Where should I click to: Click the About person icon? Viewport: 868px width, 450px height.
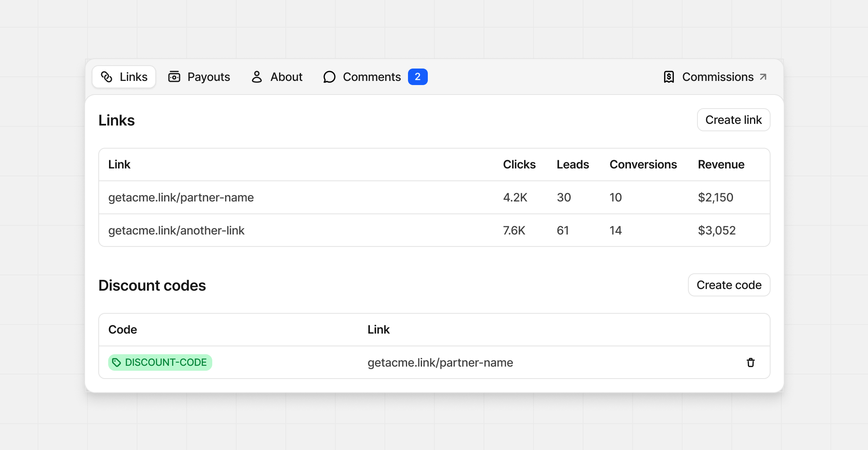click(257, 77)
